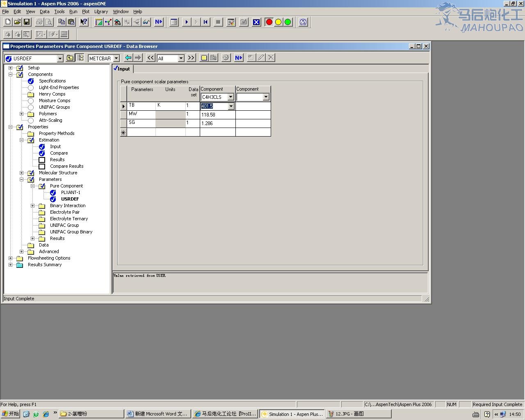525x420 pixels.
Task: Click the Reinitialize (rewind) run icon
Action: pyautogui.click(x=205, y=22)
